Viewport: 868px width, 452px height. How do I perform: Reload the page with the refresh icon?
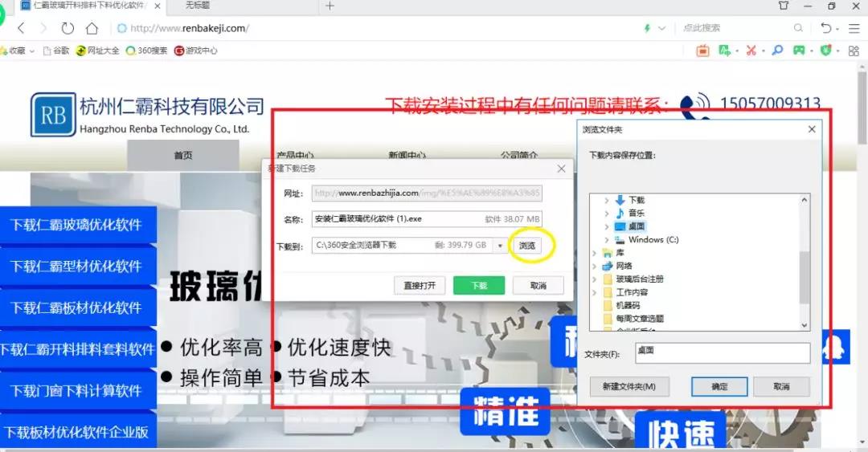tap(68, 28)
